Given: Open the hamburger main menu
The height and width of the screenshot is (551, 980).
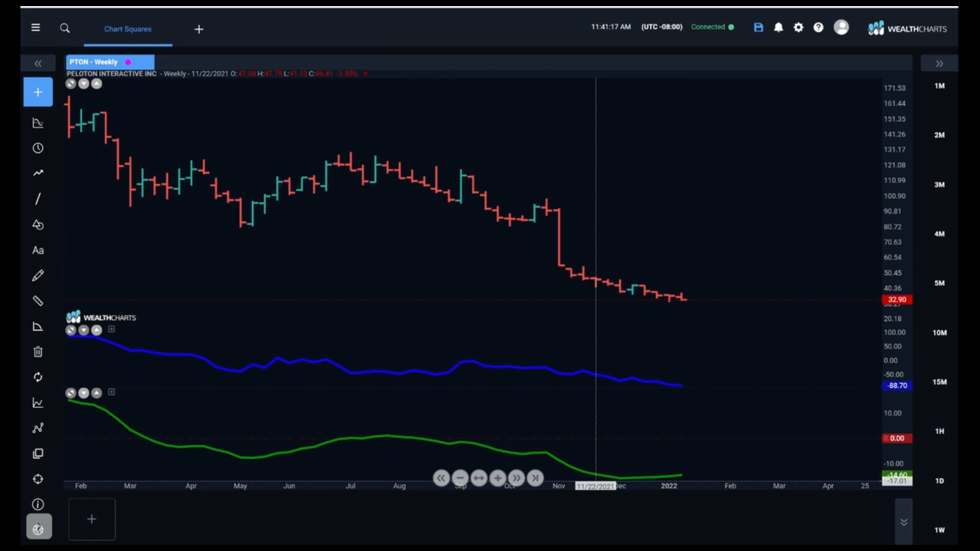Looking at the screenshot, I should [x=36, y=28].
